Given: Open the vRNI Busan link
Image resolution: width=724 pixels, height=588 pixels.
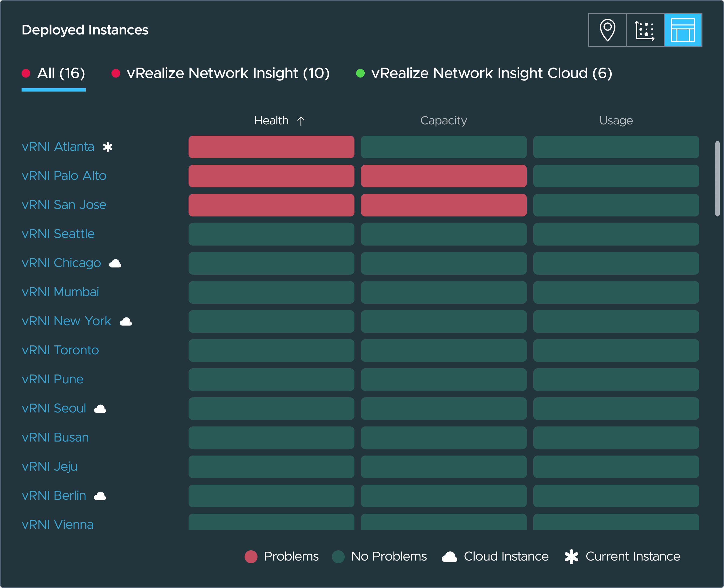Looking at the screenshot, I should [55, 437].
